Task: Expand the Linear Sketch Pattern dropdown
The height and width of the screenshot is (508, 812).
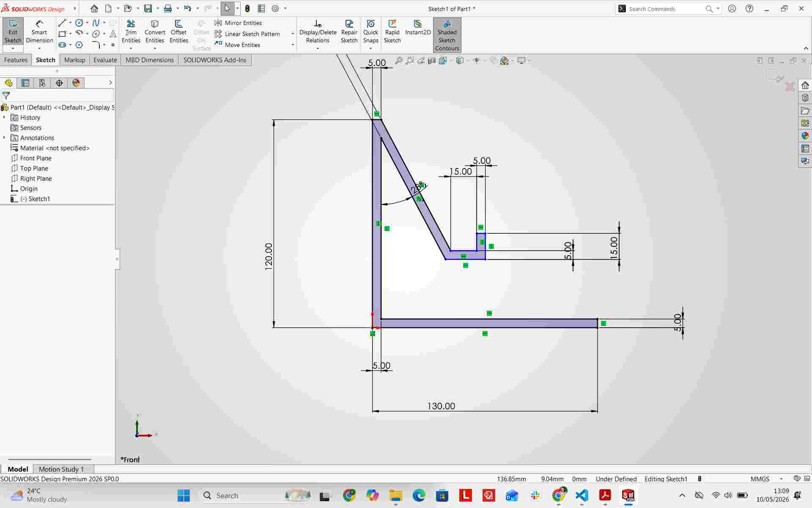Action: pos(293,34)
